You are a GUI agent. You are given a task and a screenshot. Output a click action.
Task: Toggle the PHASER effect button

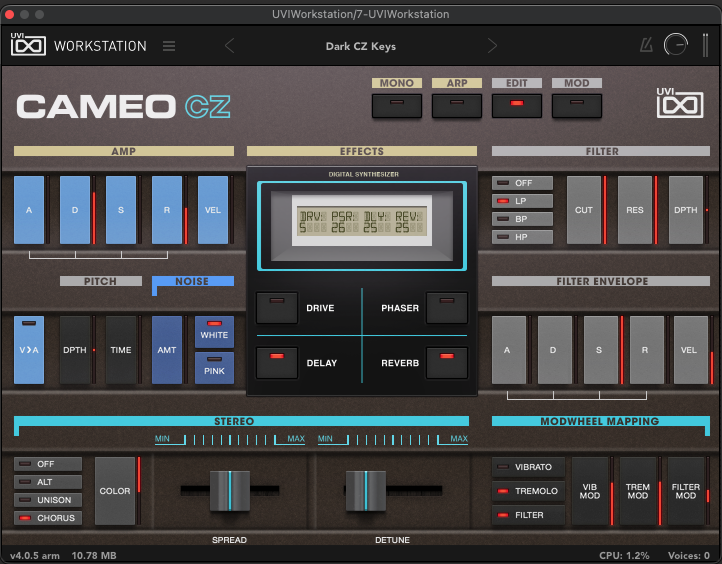tap(447, 308)
